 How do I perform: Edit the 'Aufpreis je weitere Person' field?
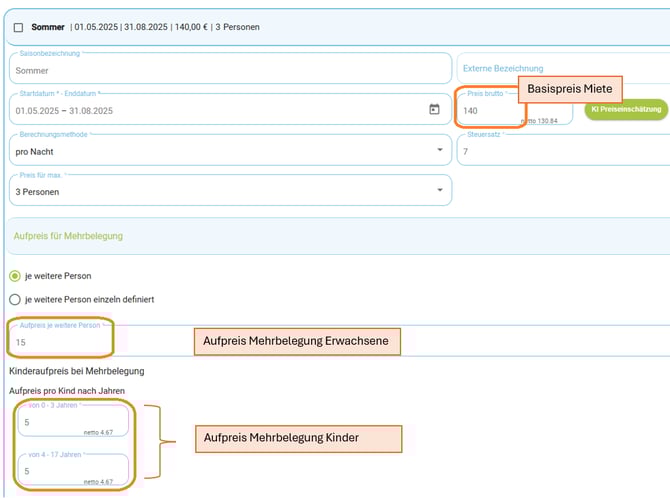point(60,342)
